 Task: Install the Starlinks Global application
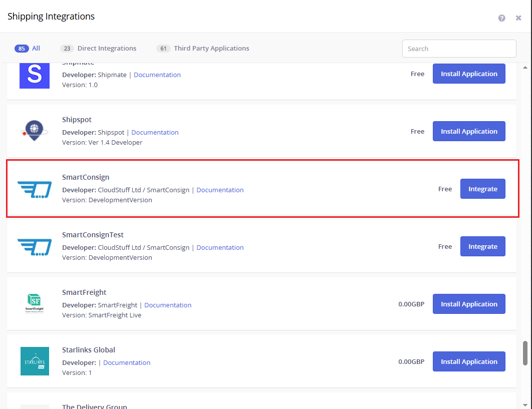469,361
